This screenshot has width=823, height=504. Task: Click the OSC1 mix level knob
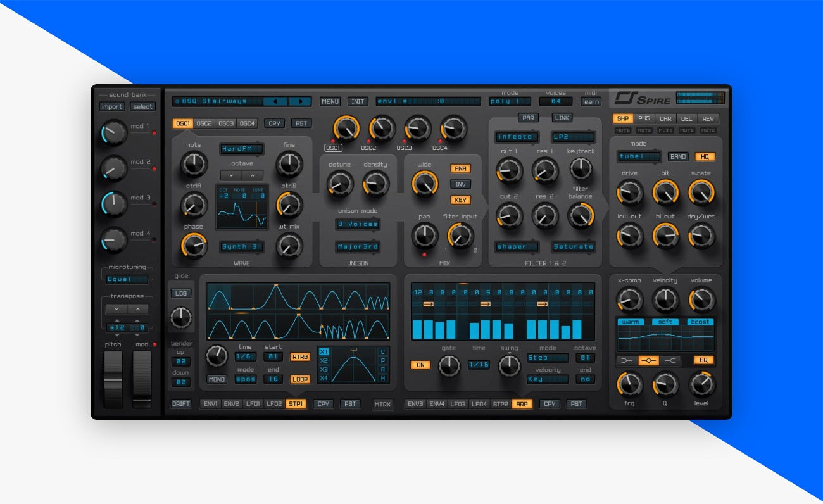pos(345,128)
